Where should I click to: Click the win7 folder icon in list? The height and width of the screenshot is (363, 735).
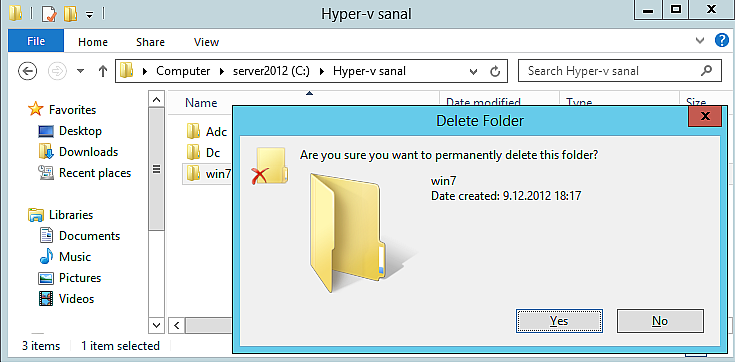pyautogui.click(x=194, y=173)
